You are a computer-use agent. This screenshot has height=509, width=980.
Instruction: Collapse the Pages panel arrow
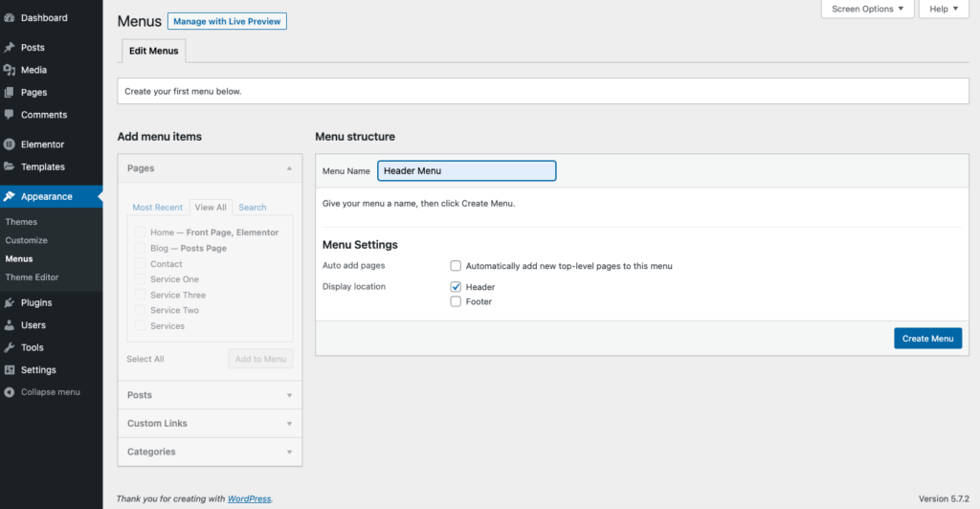[x=289, y=168]
